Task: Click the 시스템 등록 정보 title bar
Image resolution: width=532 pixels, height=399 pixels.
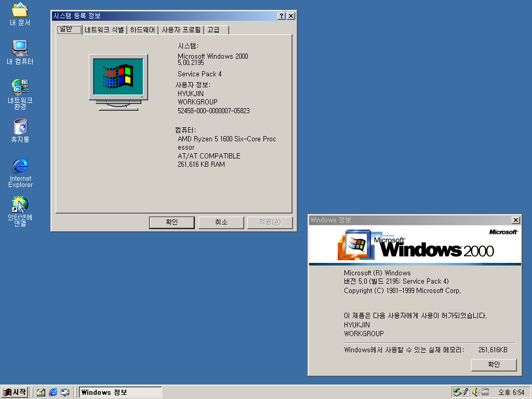Action: point(164,16)
